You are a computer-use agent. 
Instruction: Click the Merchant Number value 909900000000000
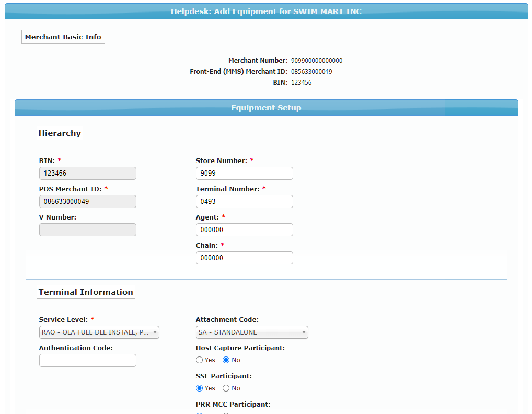point(317,61)
